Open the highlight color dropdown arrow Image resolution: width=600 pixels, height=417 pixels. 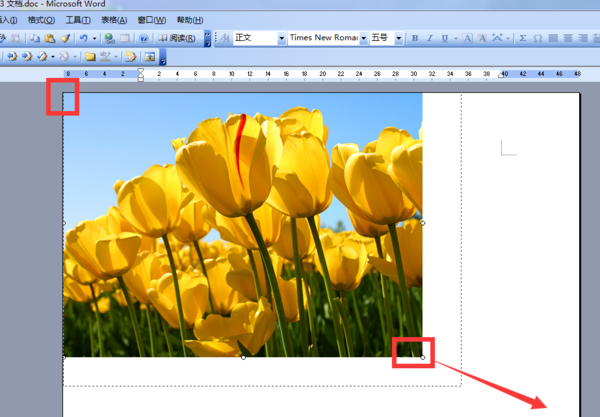point(116,57)
